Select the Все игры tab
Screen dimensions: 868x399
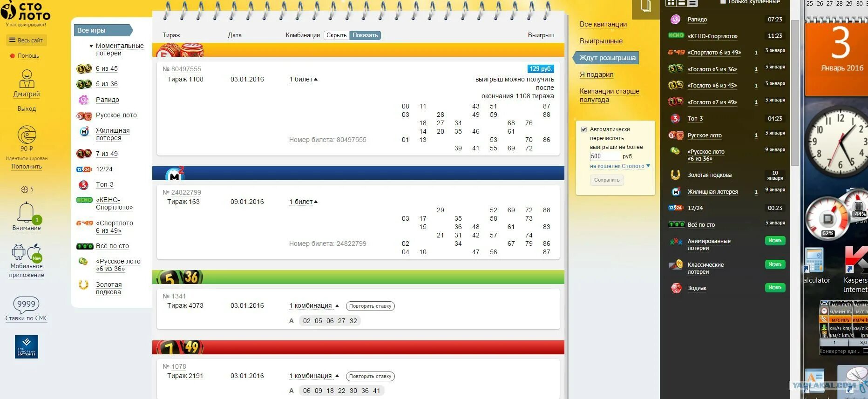point(103,30)
